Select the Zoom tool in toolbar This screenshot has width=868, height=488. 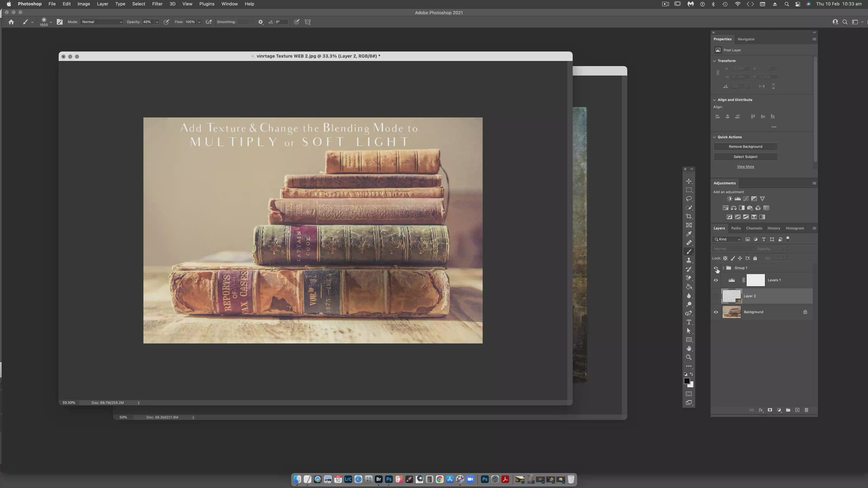click(689, 357)
